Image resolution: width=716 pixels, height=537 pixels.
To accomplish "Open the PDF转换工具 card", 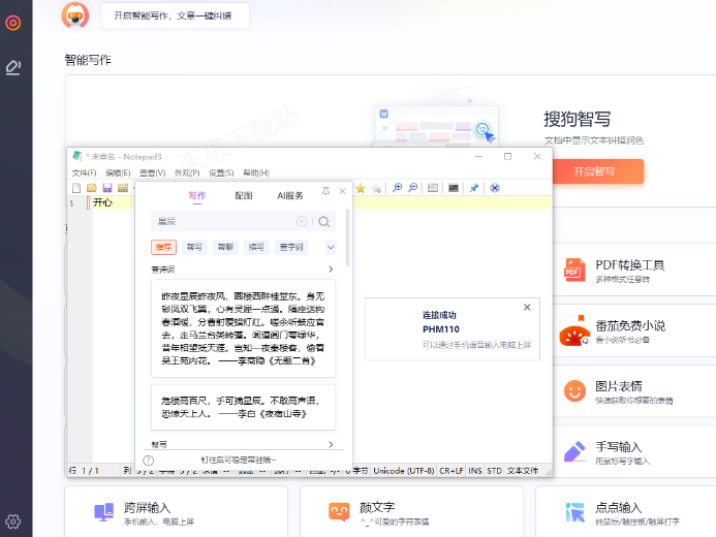I will (635, 270).
